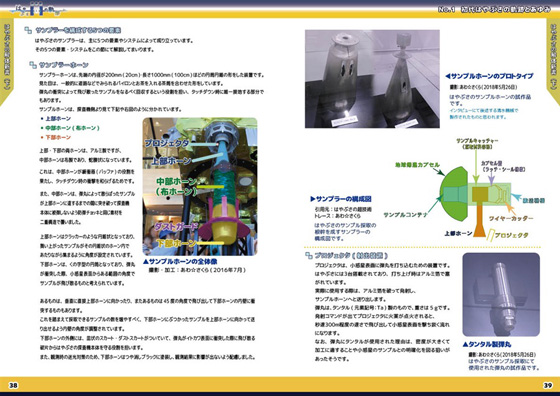Select the orange 下部ホーン bullet item
The image size is (560, 396).
(56, 137)
